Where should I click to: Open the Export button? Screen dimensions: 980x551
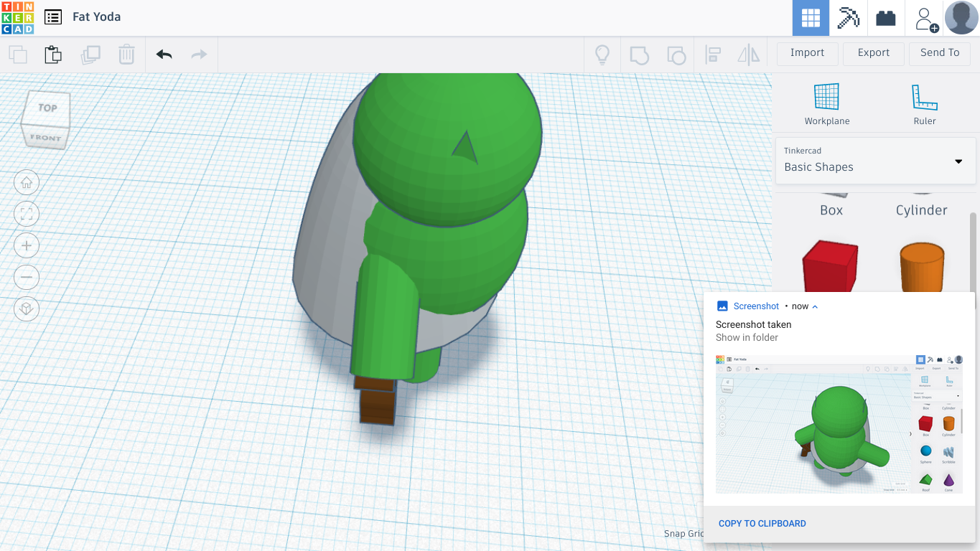(x=874, y=52)
